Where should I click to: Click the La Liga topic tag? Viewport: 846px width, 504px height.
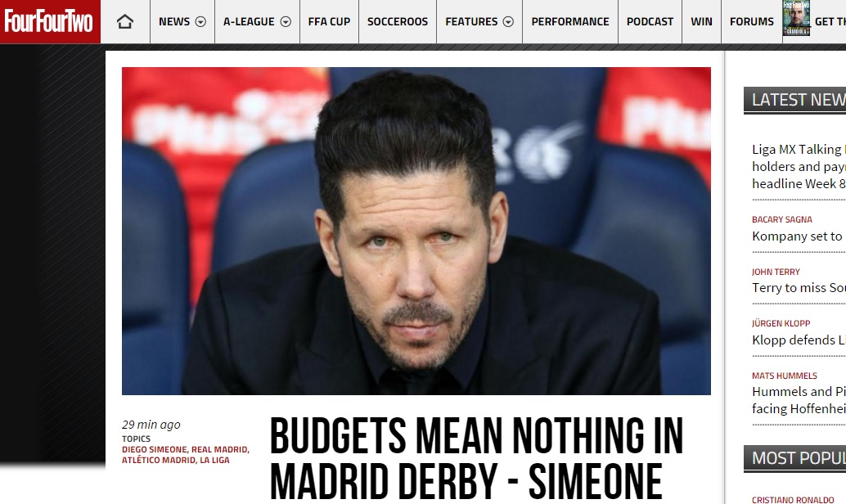(214, 461)
